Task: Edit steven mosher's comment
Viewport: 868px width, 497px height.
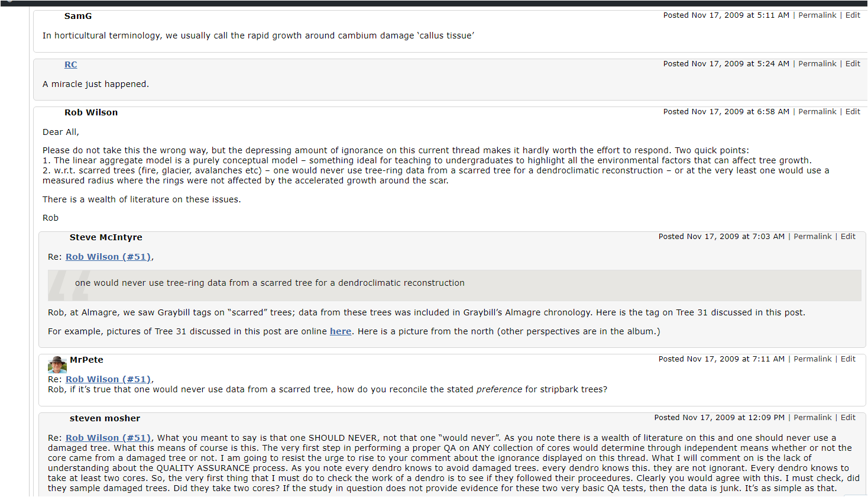Action: coord(848,418)
